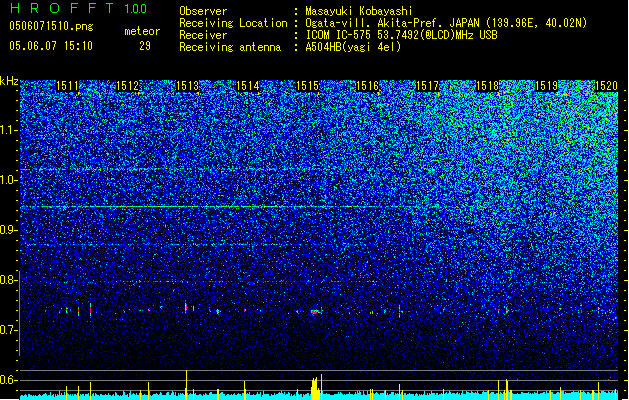Click the 1.0 kHz axis label
Image resolution: width=629 pixels, height=400 pixels.
9,181
